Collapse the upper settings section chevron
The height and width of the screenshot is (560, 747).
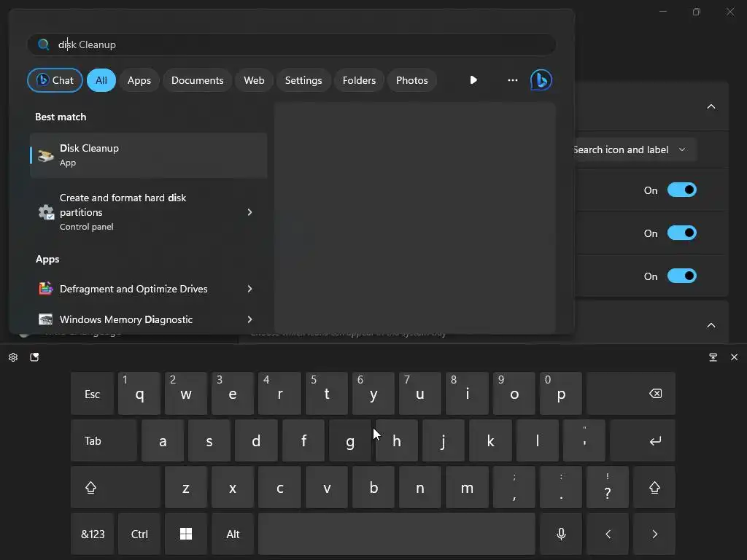pyautogui.click(x=711, y=106)
